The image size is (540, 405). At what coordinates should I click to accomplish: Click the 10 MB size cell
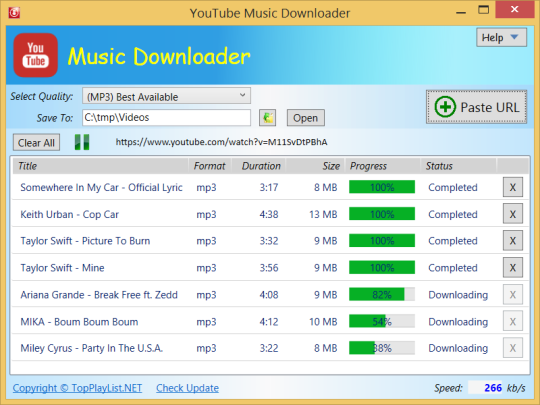click(x=323, y=321)
